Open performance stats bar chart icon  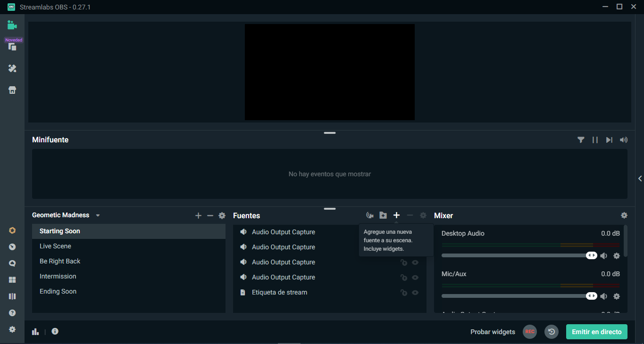click(35, 331)
